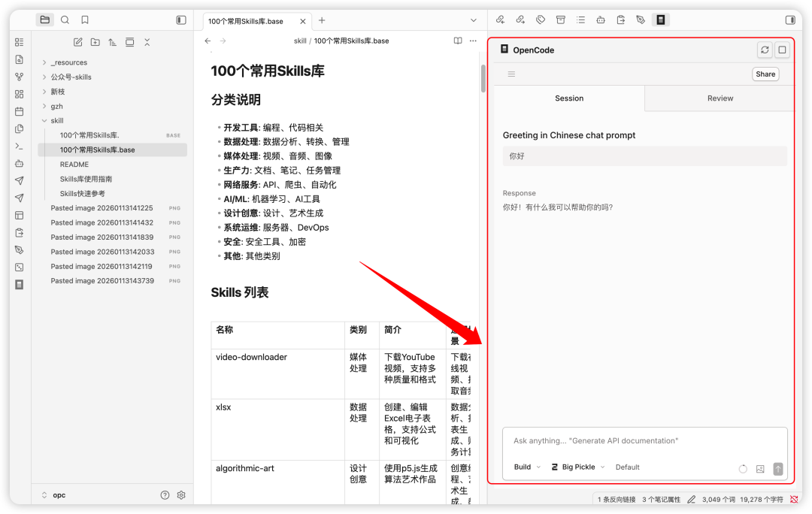812x514 pixels.
Task: Toggle the right sidebar panel
Action: pyautogui.click(x=789, y=20)
